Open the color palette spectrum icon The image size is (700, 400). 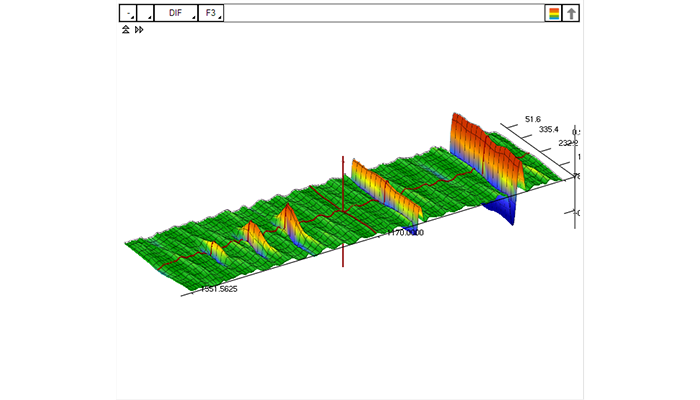[x=553, y=13]
